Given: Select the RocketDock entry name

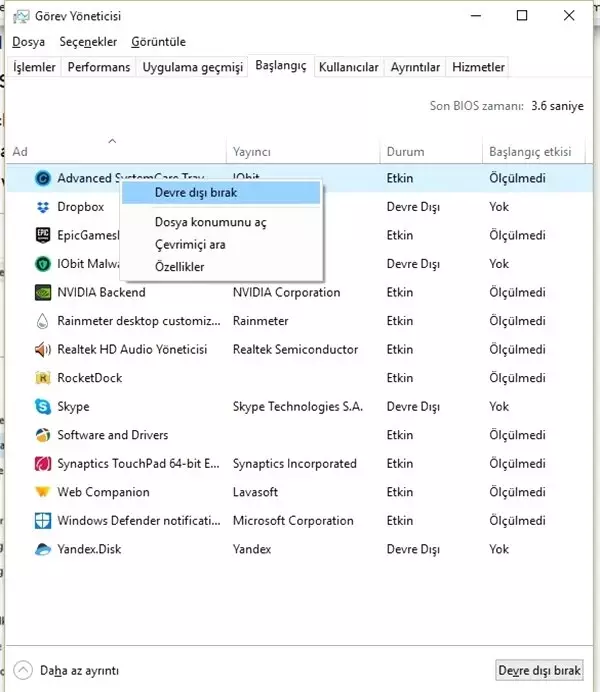Looking at the screenshot, I should 90,378.
